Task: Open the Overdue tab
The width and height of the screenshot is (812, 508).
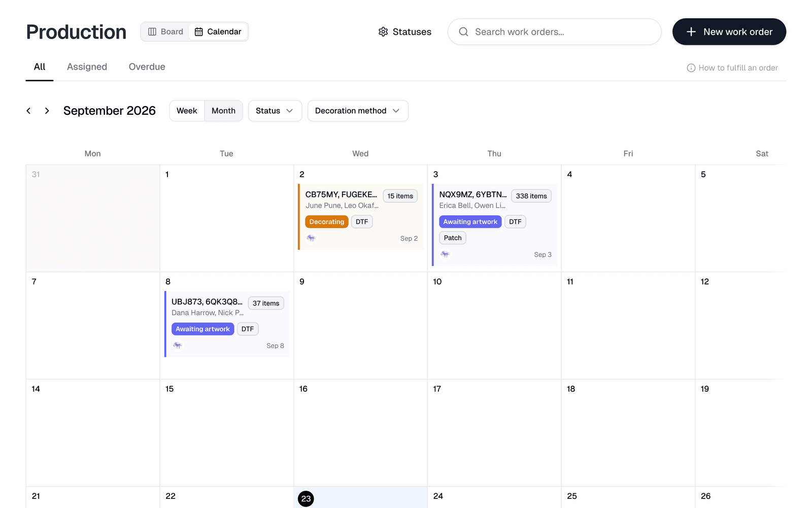Action: click(147, 67)
